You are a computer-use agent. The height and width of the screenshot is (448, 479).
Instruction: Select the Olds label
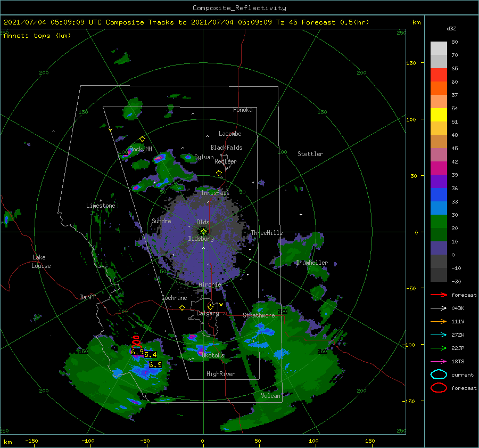(x=203, y=222)
